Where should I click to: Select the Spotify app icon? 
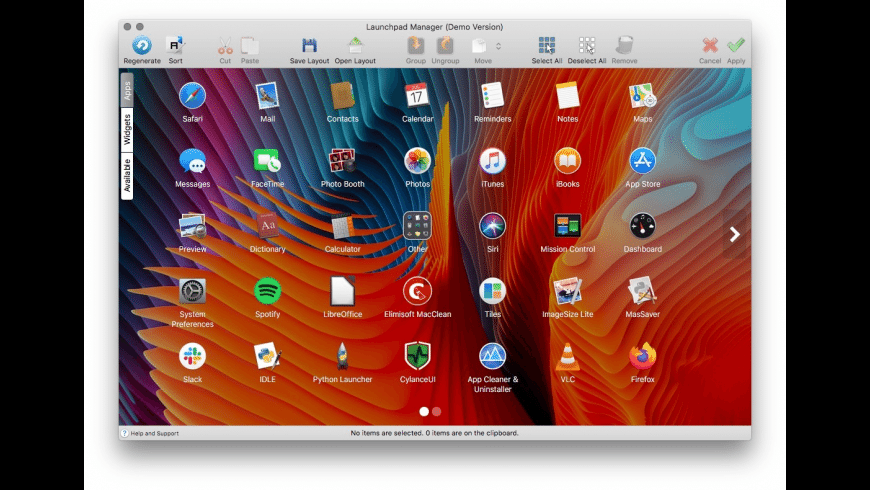coord(267,291)
